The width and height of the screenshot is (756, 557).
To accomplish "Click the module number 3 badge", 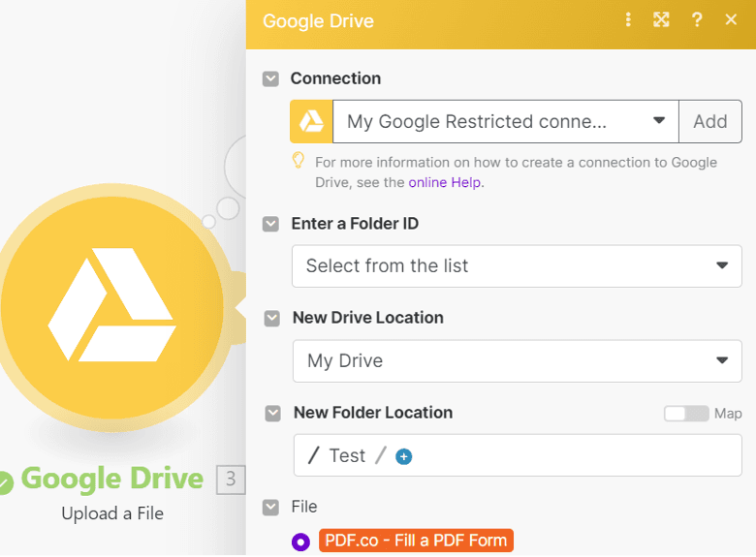I will pyautogui.click(x=231, y=480).
